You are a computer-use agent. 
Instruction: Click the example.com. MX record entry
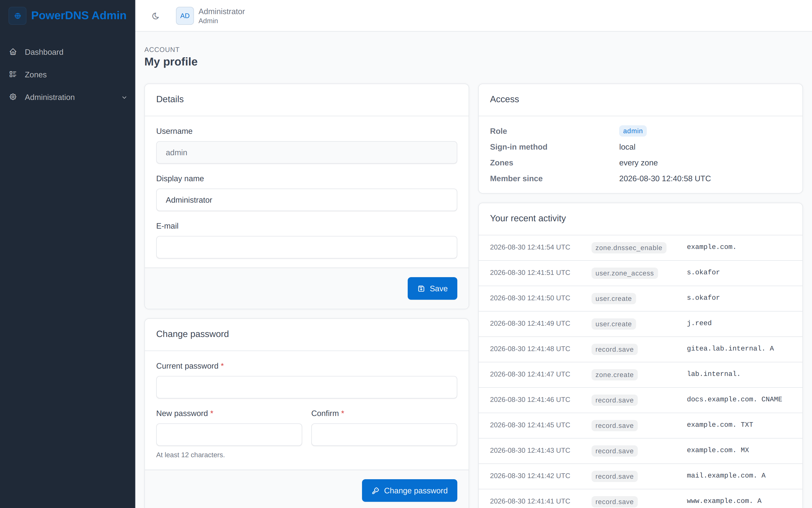(x=718, y=450)
